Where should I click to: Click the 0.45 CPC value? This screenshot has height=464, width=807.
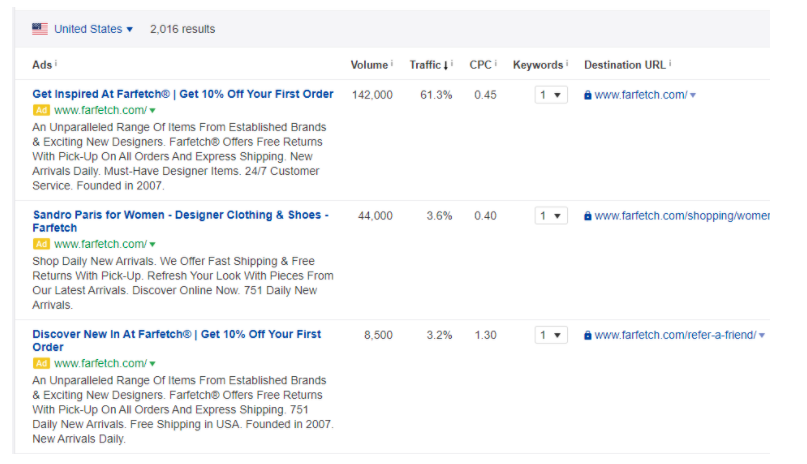485,95
